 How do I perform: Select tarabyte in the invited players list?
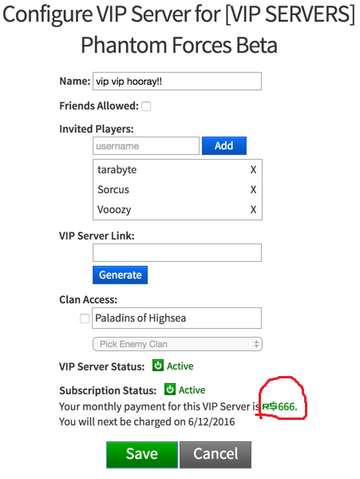coord(117,170)
